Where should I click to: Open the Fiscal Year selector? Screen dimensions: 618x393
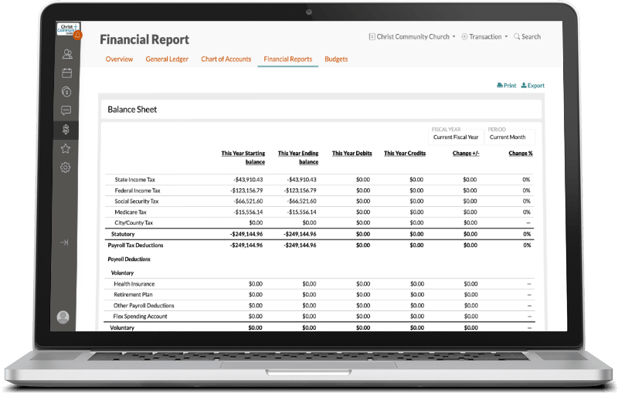click(x=456, y=137)
